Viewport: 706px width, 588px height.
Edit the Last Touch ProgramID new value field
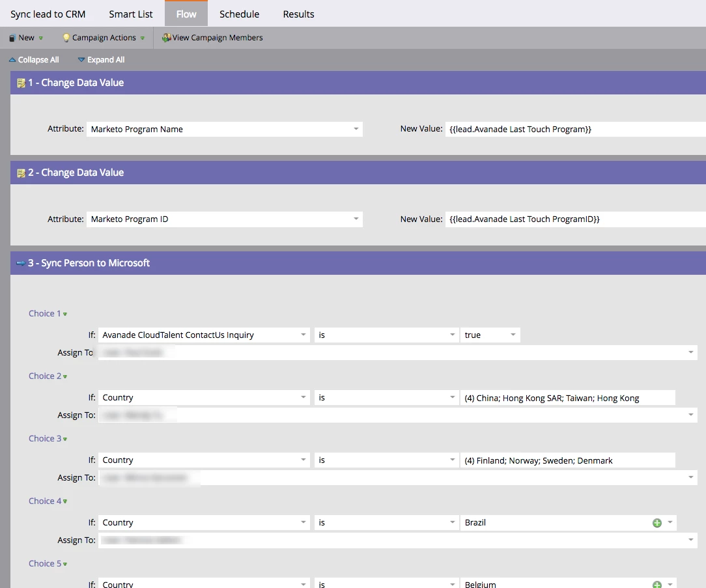(x=576, y=219)
